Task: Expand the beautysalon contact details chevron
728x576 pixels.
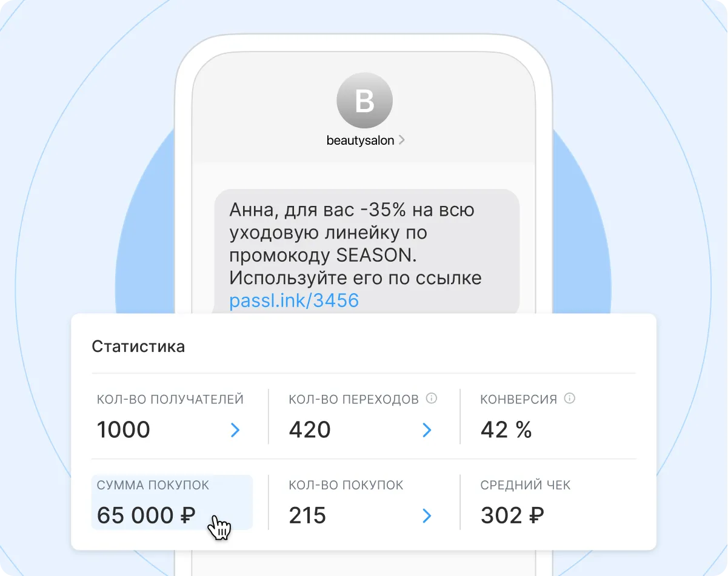Action: click(x=401, y=140)
